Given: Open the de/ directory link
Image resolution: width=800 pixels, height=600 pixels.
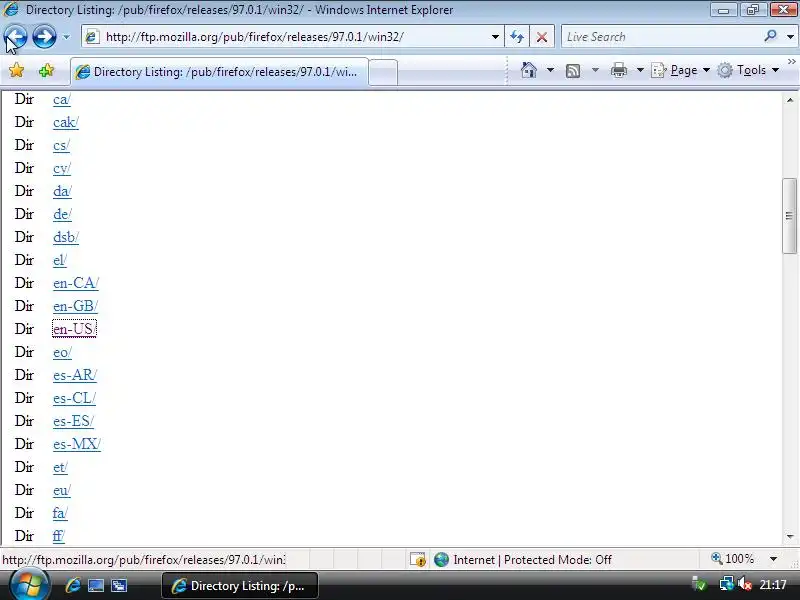Looking at the screenshot, I should point(62,214).
